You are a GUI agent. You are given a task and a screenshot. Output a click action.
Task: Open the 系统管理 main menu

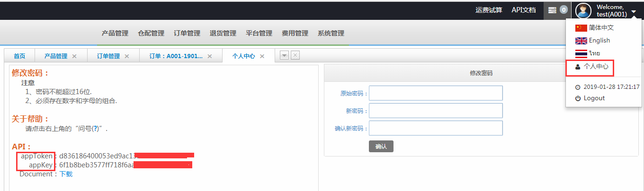[331, 33]
